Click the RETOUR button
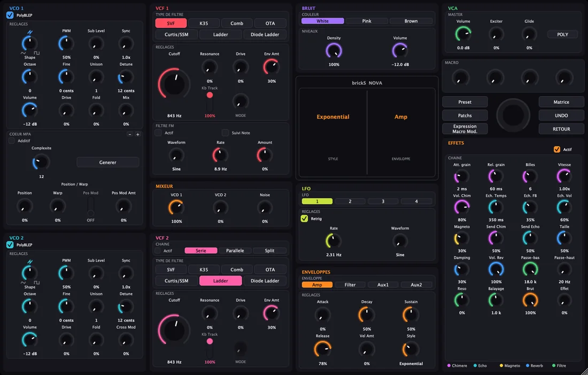The image size is (588, 375). point(561,129)
